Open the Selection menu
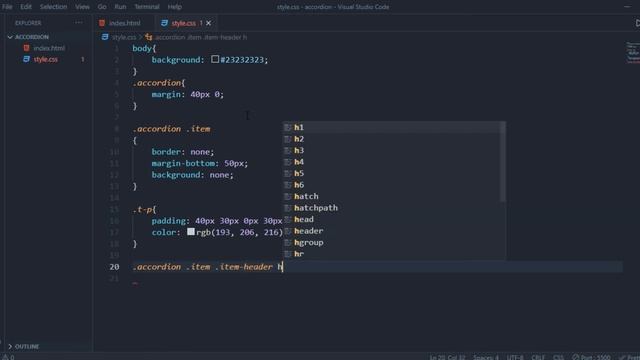Viewport: 640px width, 360px height. click(53, 7)
